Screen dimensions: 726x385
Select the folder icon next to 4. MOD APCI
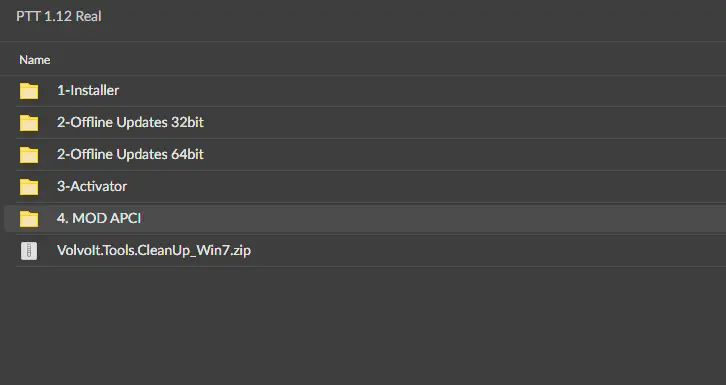click(29, 218)
